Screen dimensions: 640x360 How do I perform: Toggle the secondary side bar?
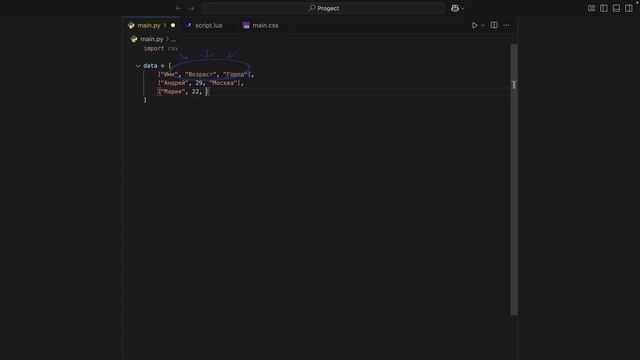[x=629, y=8]
